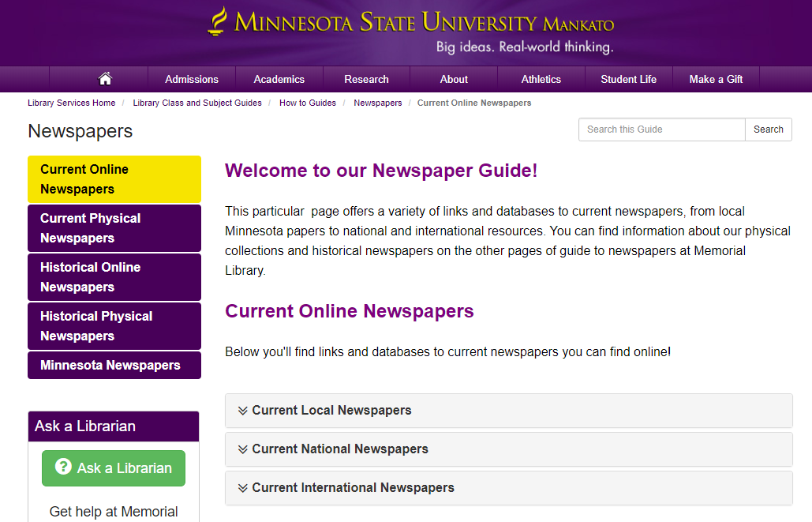Select the Research navigation item
Image resolution: width=812 pixels, height=522 pixels.
click(366, 79)
